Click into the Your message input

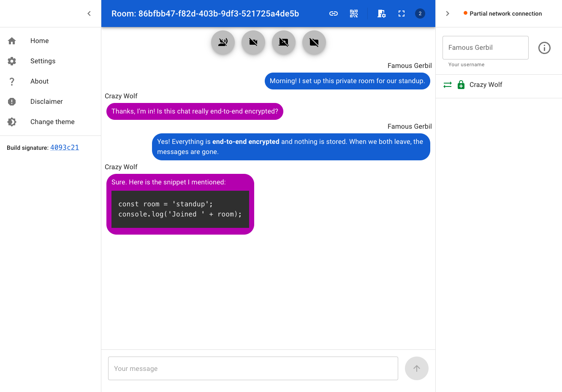253,368
